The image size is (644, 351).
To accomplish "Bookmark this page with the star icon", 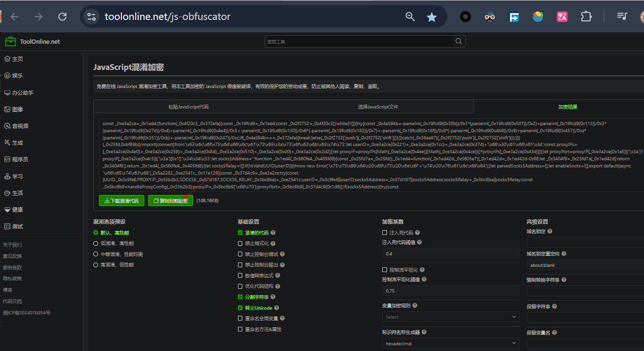I will [432, 17].
